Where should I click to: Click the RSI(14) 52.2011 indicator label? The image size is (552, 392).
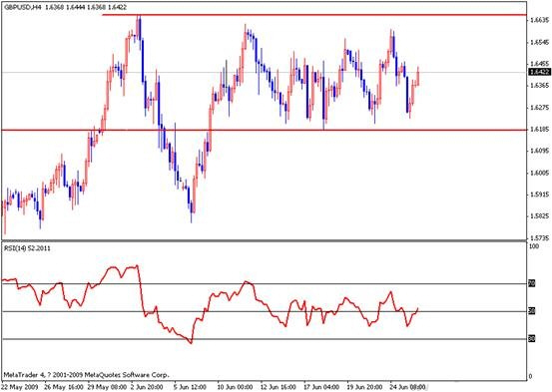27,248
